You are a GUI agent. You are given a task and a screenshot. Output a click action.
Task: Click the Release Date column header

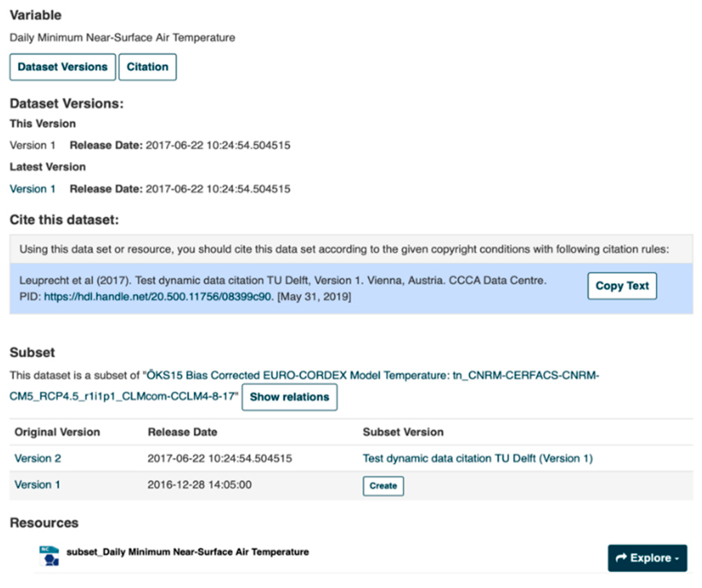[182, 432]
